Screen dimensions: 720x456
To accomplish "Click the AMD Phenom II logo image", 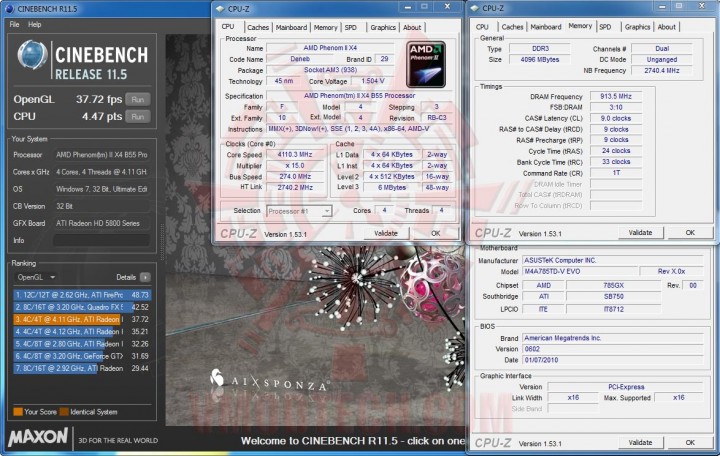I will (x=426, y=64).
